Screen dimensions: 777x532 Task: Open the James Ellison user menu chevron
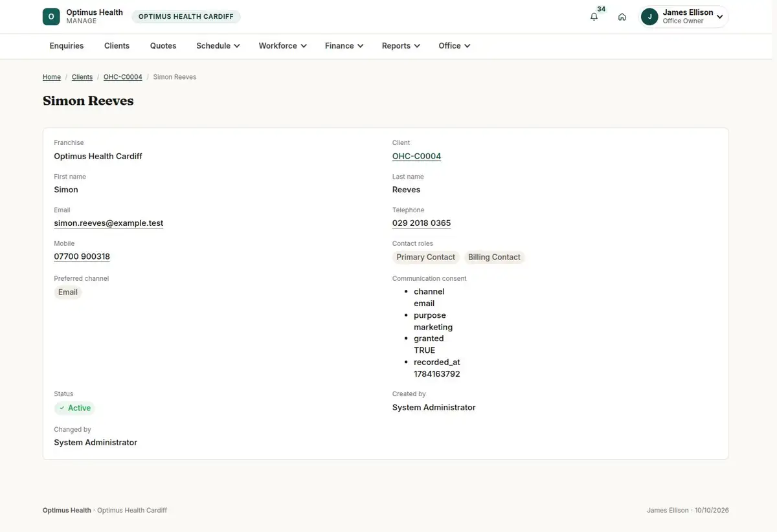[719, 17]
